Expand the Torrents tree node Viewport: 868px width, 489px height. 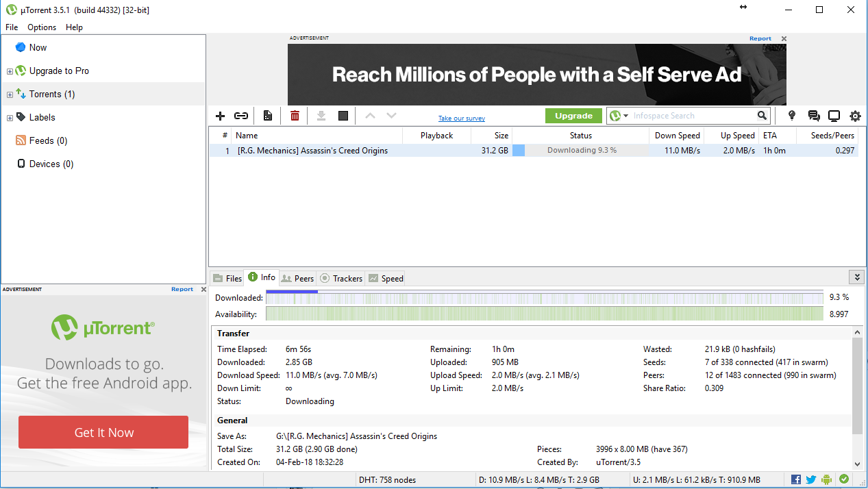click(x=10, y=95)
